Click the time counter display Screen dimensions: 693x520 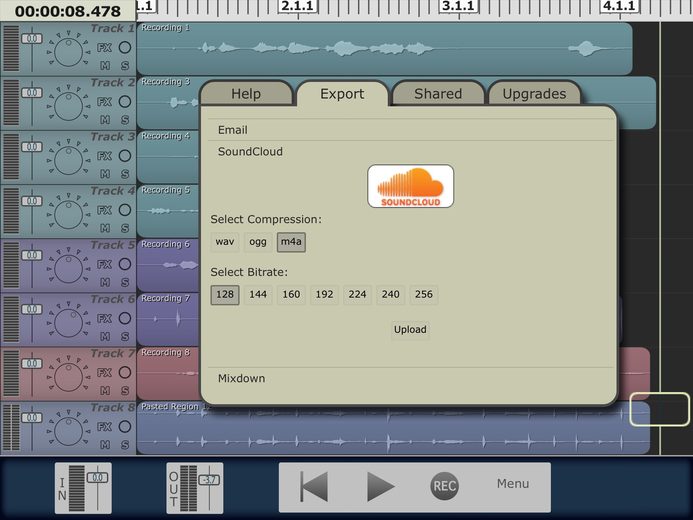tap(68, 11)
